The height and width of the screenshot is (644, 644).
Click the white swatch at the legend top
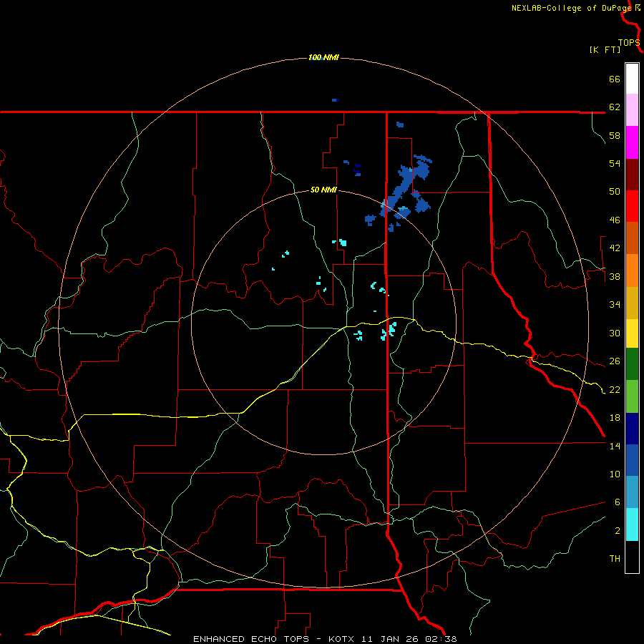point(632,79)
